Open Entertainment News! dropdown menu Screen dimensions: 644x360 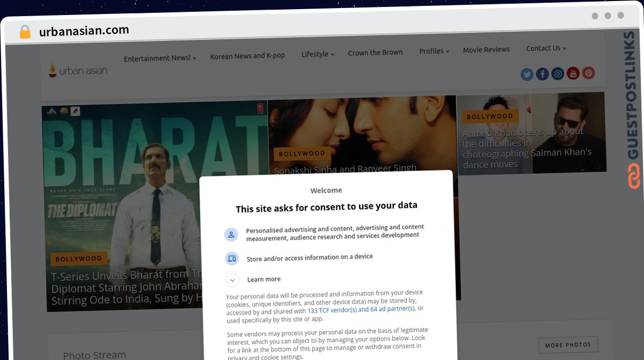(160, 58)
